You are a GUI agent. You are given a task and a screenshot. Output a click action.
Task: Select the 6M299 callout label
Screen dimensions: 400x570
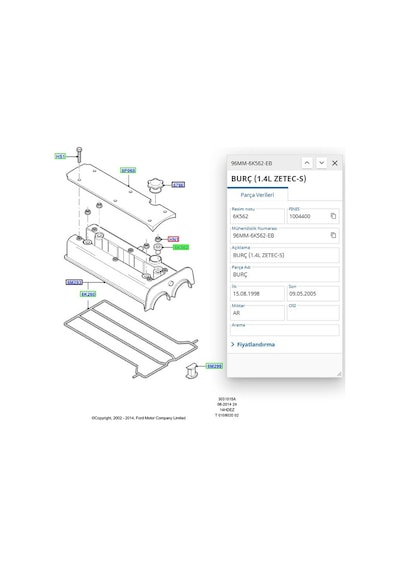coord(214,366)
